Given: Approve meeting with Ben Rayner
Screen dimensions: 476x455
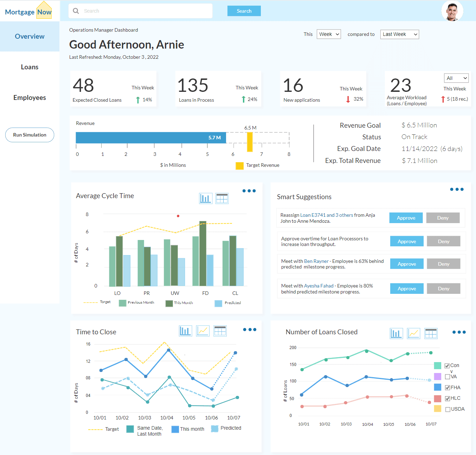Looking at the screenshot, I should click(407, 264).
